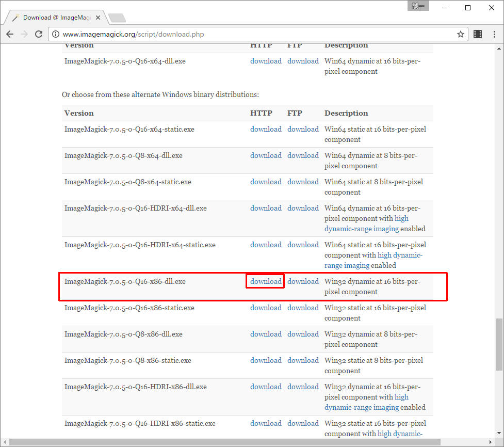Image resolution: width=504 pixels, height=447 pixels.
Task: Select filename ImageMagick-7.0.5-0-Q16-x86-static.exe text
Action: click(129, 308)
